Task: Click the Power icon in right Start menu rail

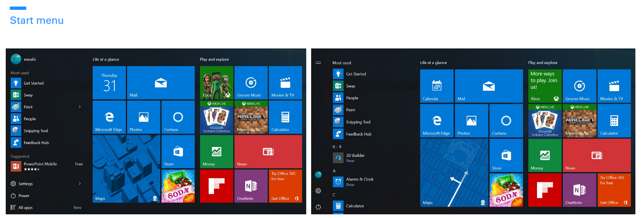Action: point(318,207)
